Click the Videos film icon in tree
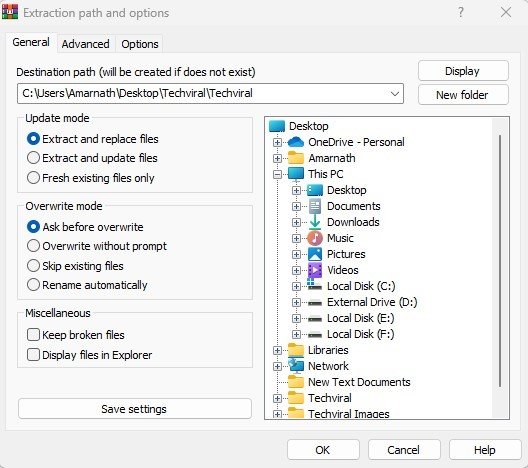The image size is (528, 468). point(315,270)
